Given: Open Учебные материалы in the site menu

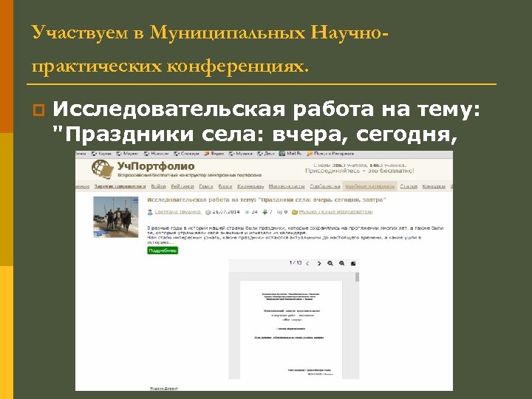Looking at the screenshot, I should (370, 186).
